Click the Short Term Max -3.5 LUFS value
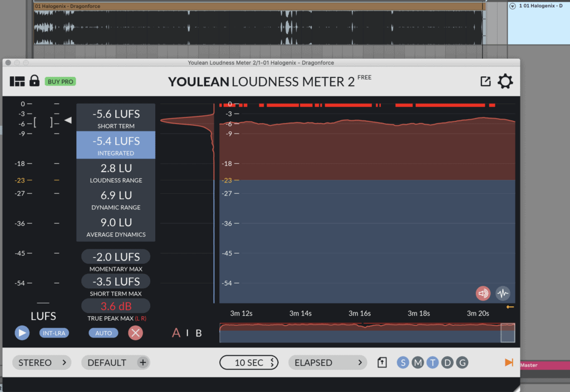This screenshot has width=570, height=392. (116, 281)
